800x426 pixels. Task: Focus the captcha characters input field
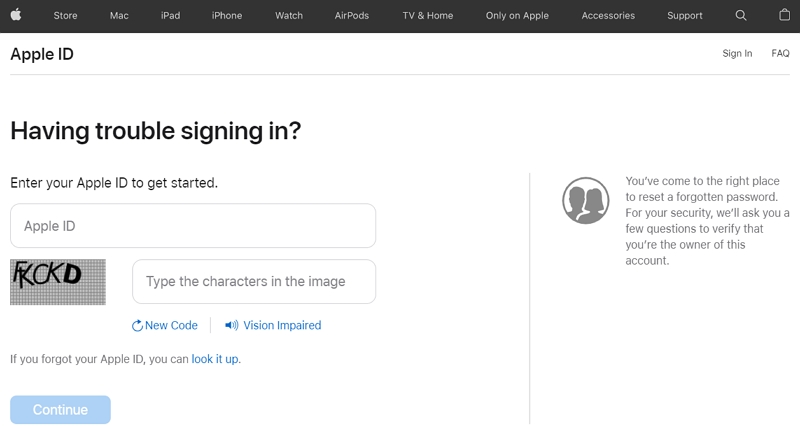click(x=254, y=282)
